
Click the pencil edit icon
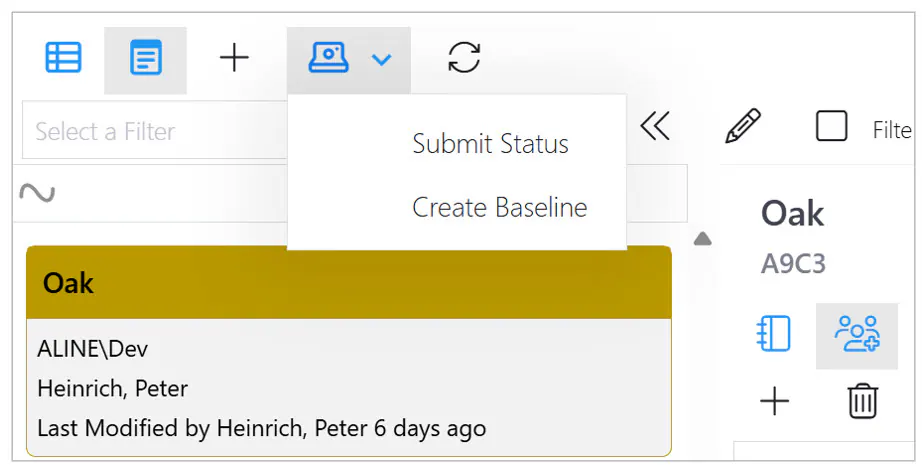coord(743,126)
